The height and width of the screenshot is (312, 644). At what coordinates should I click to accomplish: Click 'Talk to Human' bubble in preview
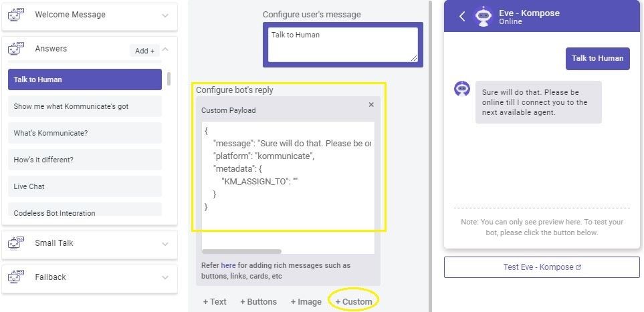598,58
